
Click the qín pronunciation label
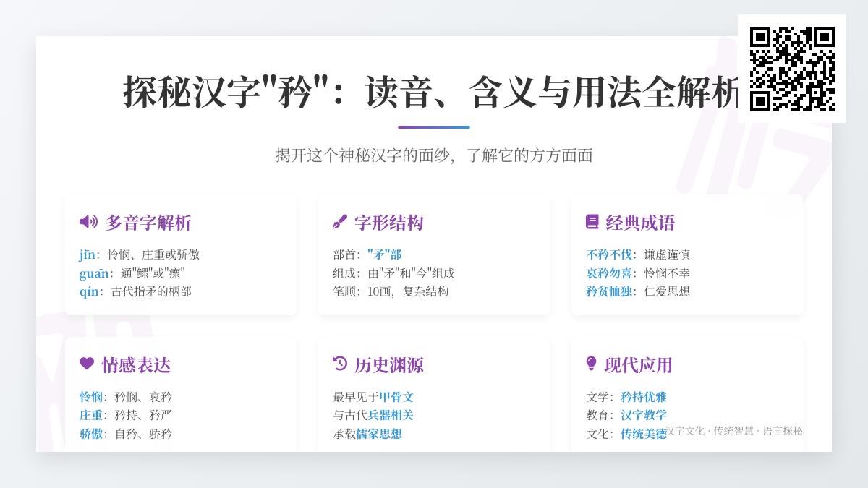tap(89, 291)
